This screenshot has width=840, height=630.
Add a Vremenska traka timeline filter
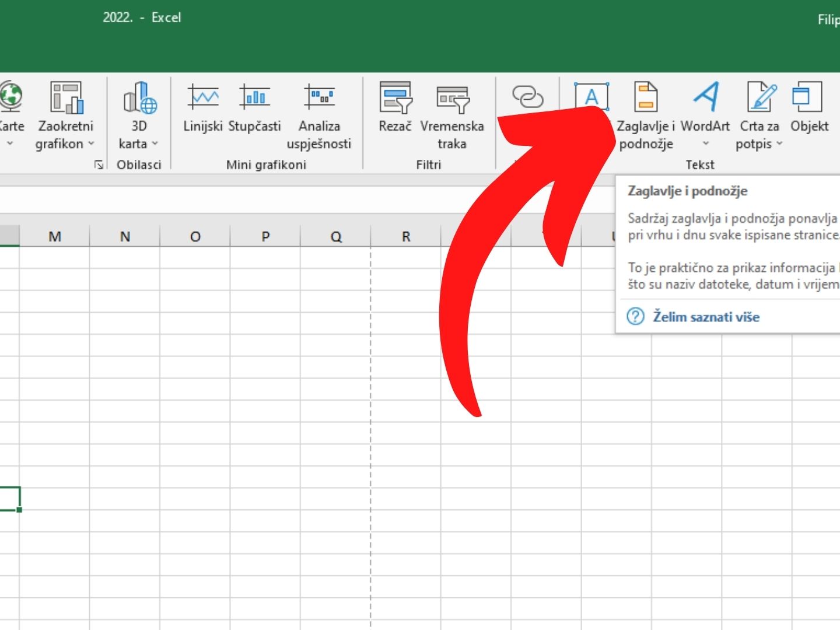point(452,116)
